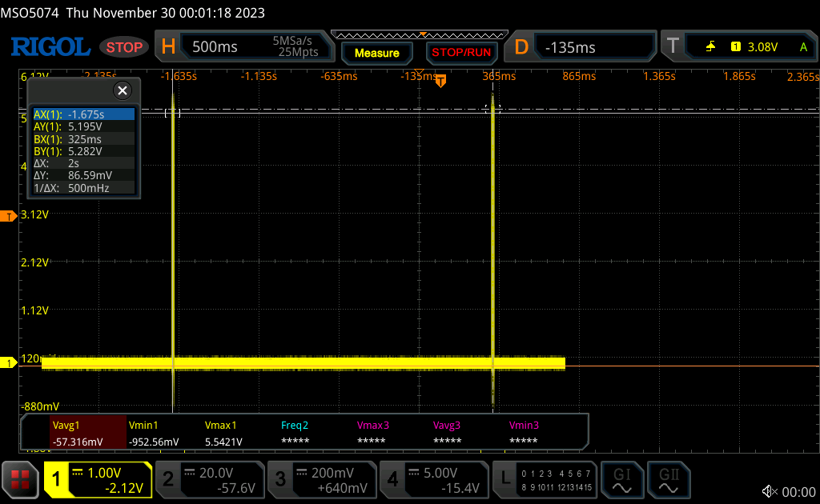Toggle channel 1 on or off
Image resolution: width=820 pixels, height=504 pixels.
click(x=98, y=479)
